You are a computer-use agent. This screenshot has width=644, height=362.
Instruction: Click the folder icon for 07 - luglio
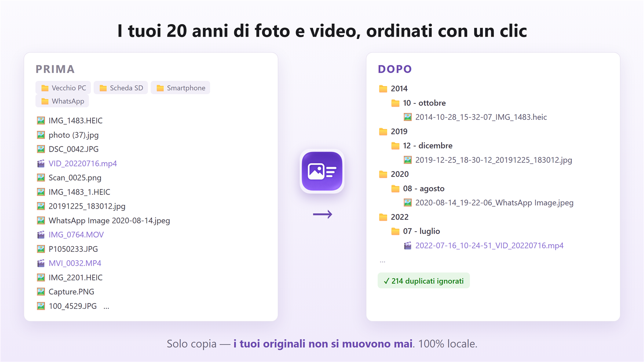coord(396,231)
